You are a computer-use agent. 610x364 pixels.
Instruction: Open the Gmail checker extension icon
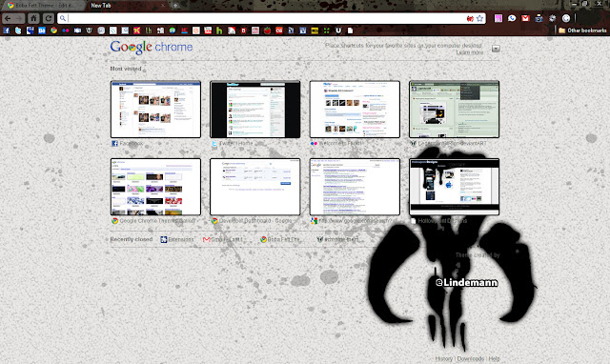point(525,18)
